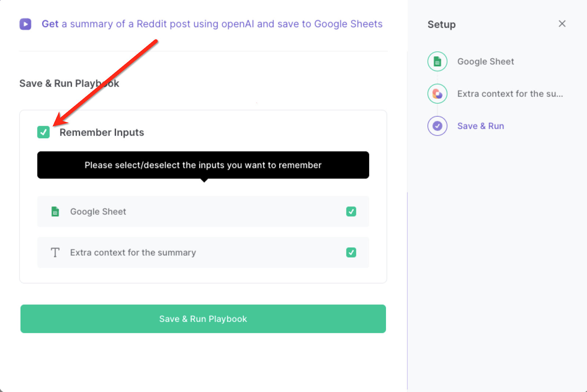Image resolution: width=587 pixels, height=392 pixels.
Task: Select the Extra context step in Setup
Action: (x=510, y=94)
